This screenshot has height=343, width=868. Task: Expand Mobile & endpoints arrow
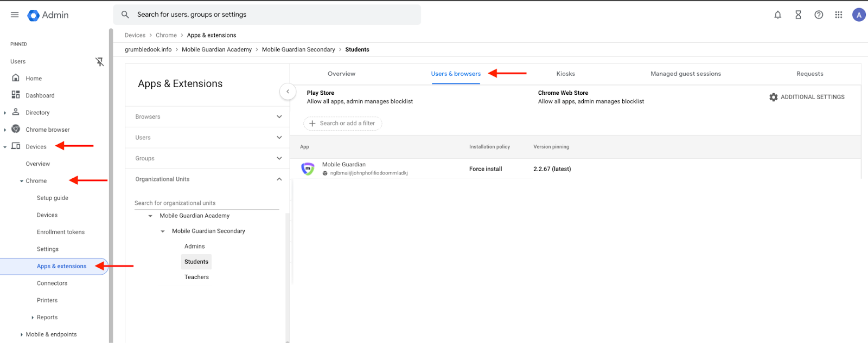(x=22, y=334)
